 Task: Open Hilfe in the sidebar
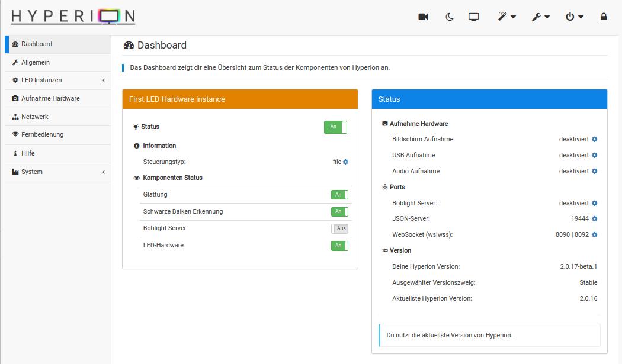pyautogui.click(x=58, y=153)
